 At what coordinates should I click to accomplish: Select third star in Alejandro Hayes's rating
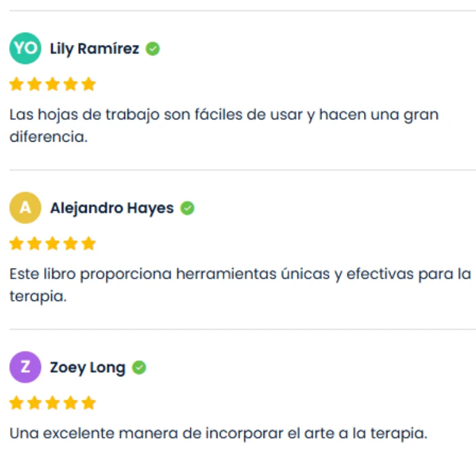(x=53, y=244)
